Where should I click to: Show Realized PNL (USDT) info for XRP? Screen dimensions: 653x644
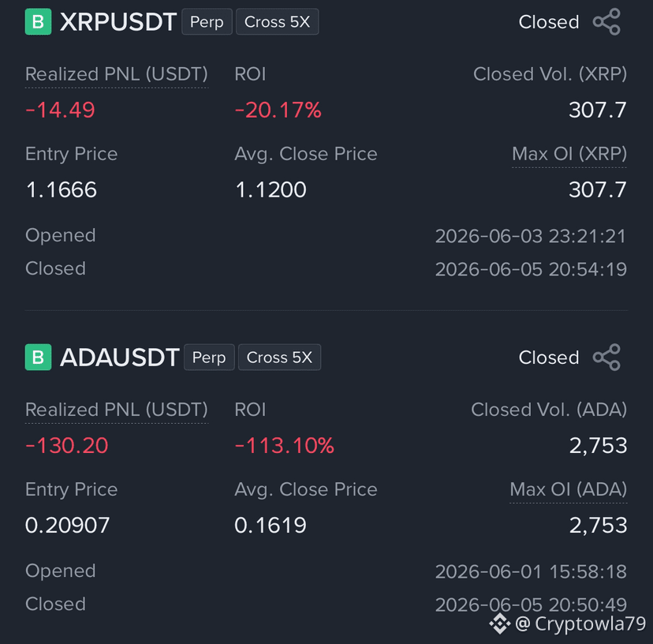coord(117,75)
